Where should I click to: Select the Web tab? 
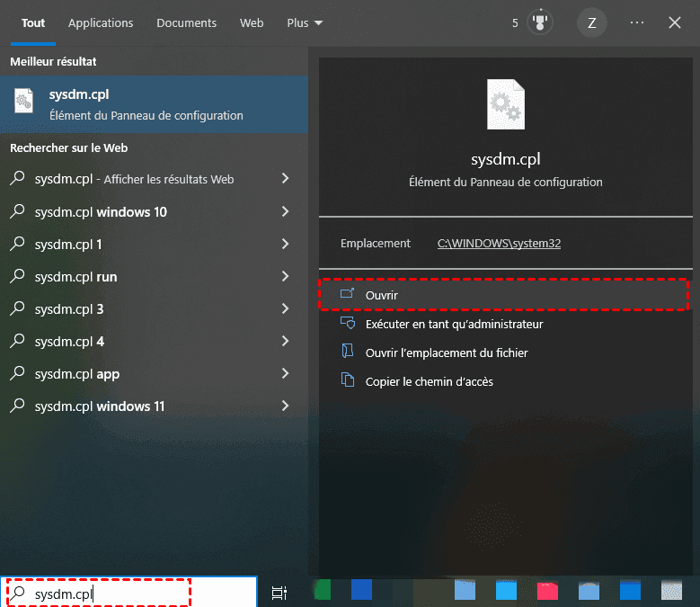[x=252, y=22]
